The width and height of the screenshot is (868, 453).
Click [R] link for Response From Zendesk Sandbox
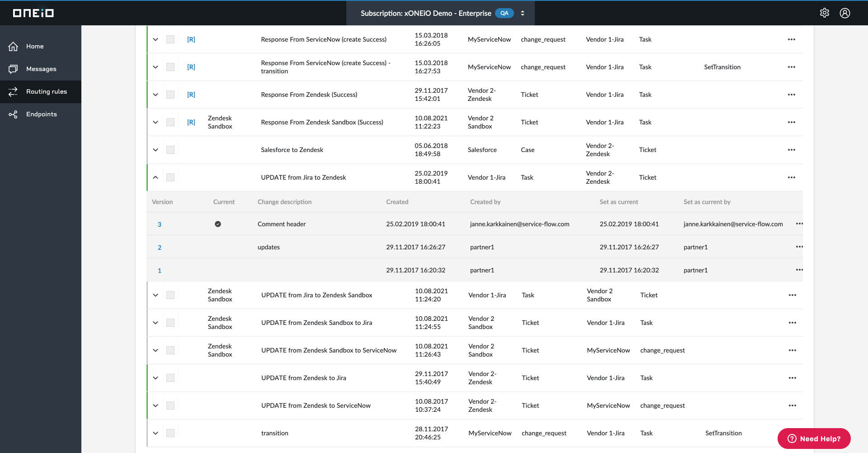(x=191, y=122)
